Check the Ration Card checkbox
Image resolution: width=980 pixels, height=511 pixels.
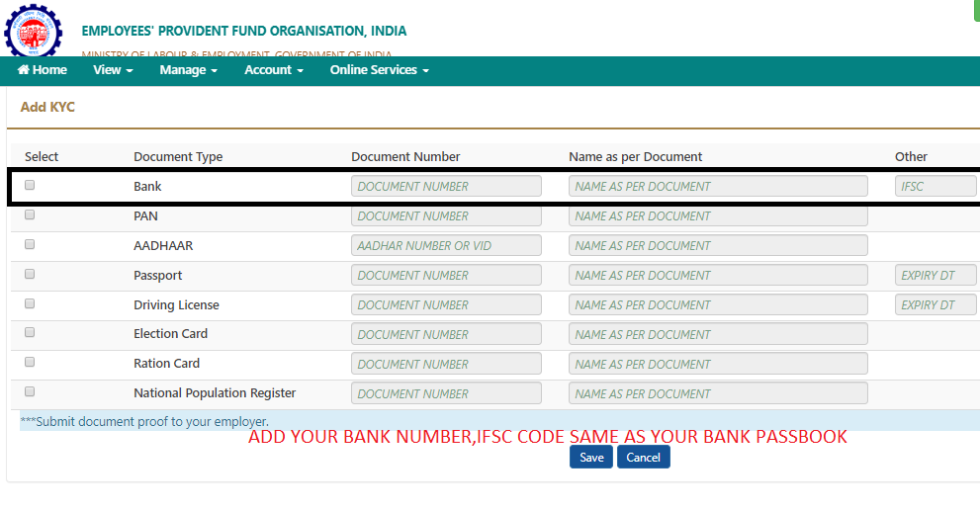click(30, 362)
